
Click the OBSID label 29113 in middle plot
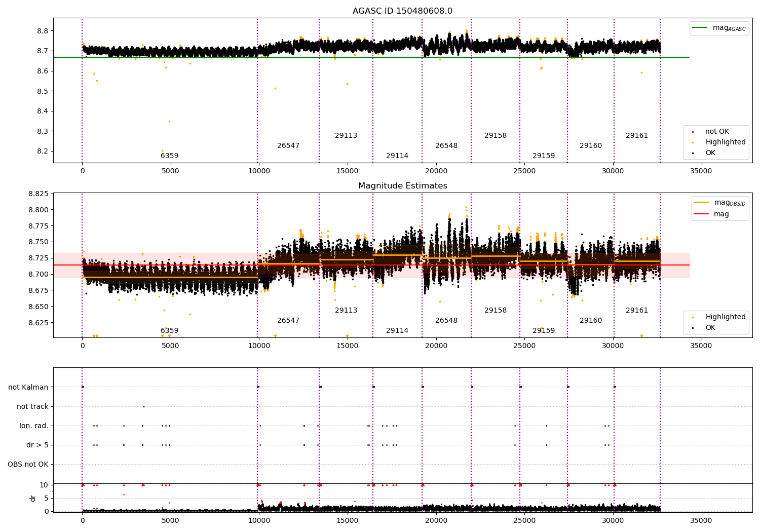(346, 311)
